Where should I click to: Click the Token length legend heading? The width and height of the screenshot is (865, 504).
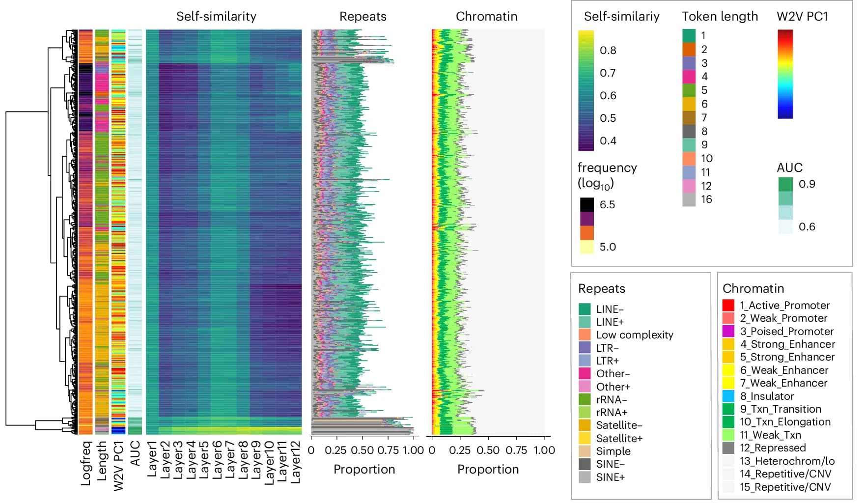point(720,16)
